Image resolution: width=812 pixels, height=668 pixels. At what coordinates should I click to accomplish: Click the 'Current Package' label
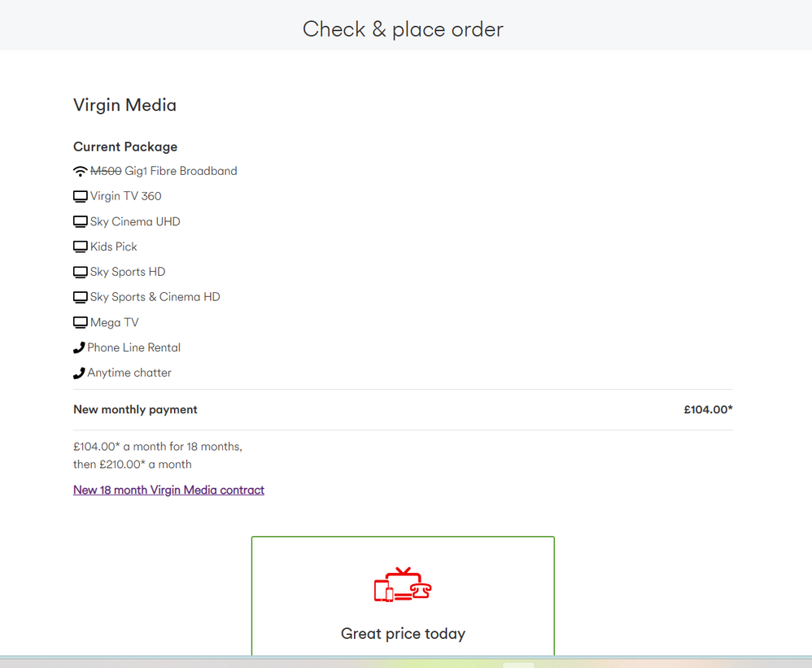[125, 147]
